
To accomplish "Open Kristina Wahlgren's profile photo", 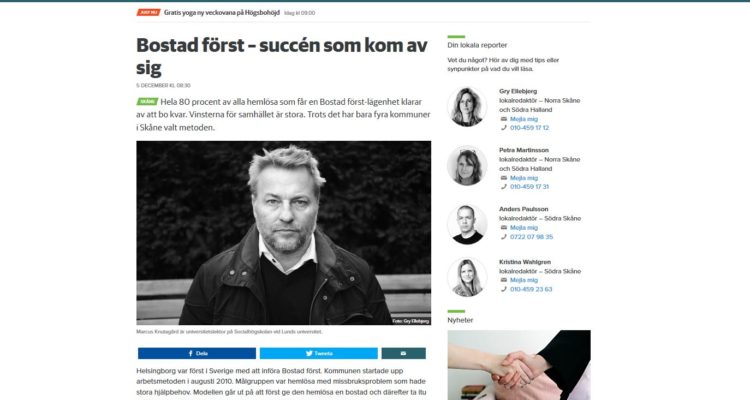I will click(x=467, y=277).
